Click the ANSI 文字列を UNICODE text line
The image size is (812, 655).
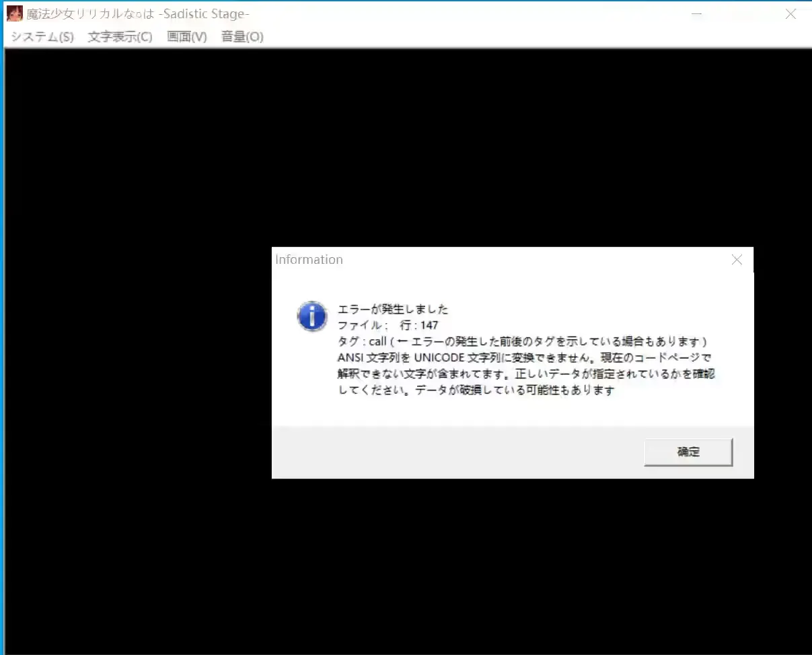point(525,357)
